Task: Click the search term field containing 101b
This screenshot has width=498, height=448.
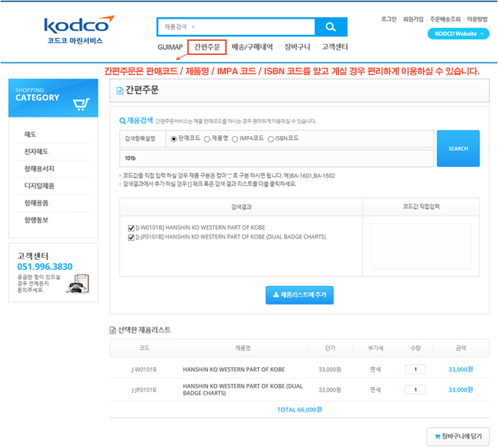Action: [x=277, y=158]
